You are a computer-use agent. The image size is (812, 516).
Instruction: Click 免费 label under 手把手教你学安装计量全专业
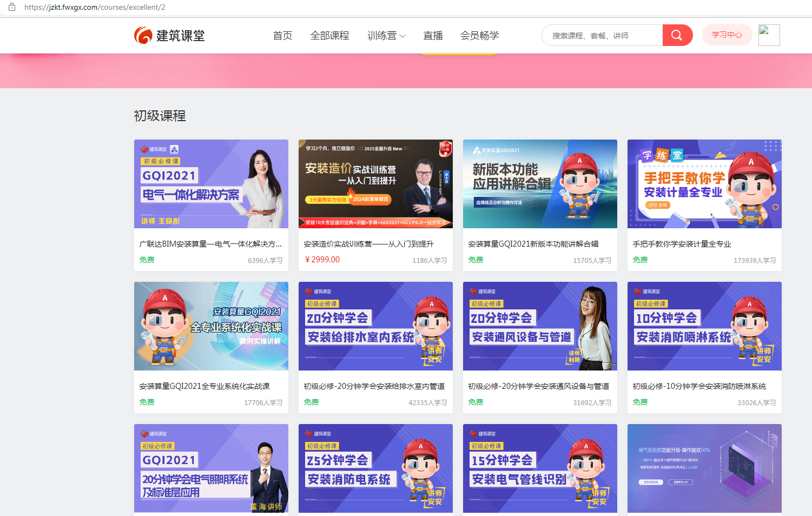click(640, 260)
